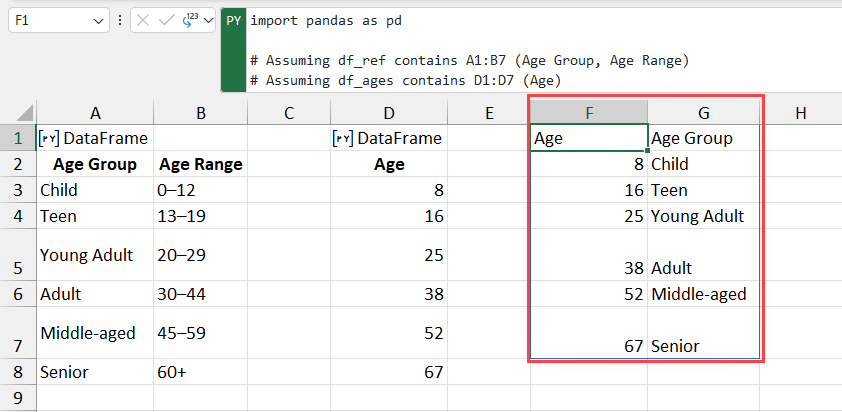Select cell D5 with value 25
This screenshot has height=412, width=842.
point(389,255)
